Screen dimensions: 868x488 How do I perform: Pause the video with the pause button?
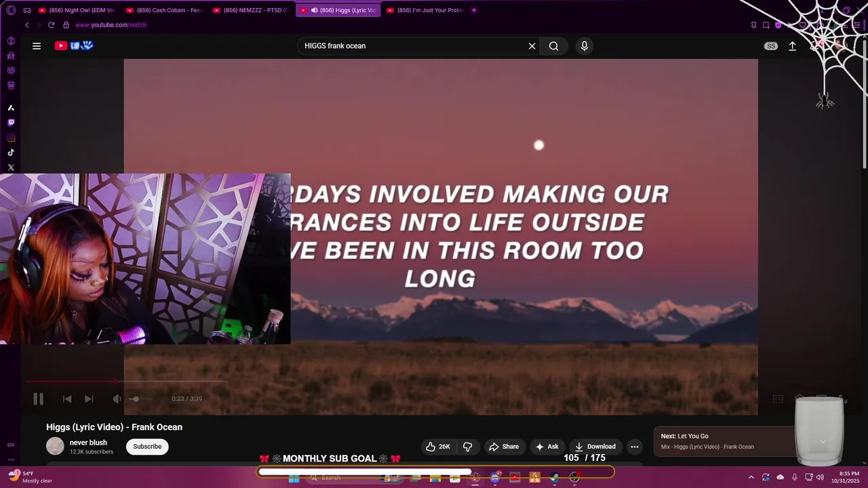point(39,399)
